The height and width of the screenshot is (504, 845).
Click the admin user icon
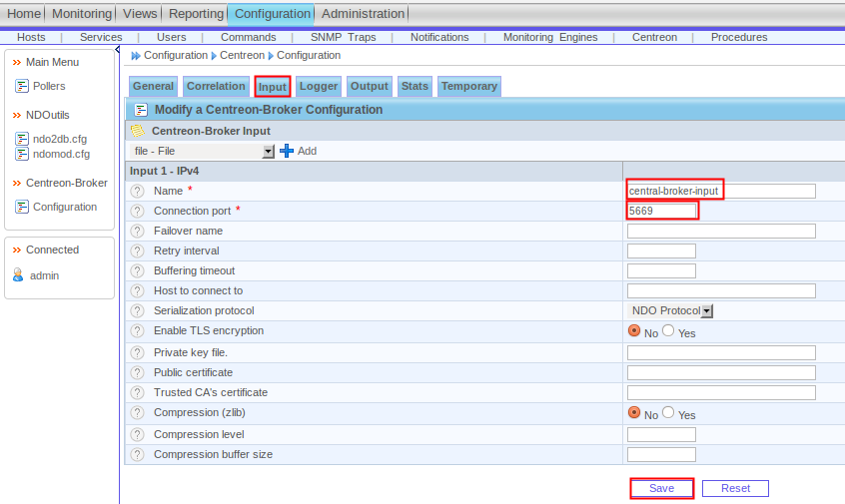click(18, 275)
